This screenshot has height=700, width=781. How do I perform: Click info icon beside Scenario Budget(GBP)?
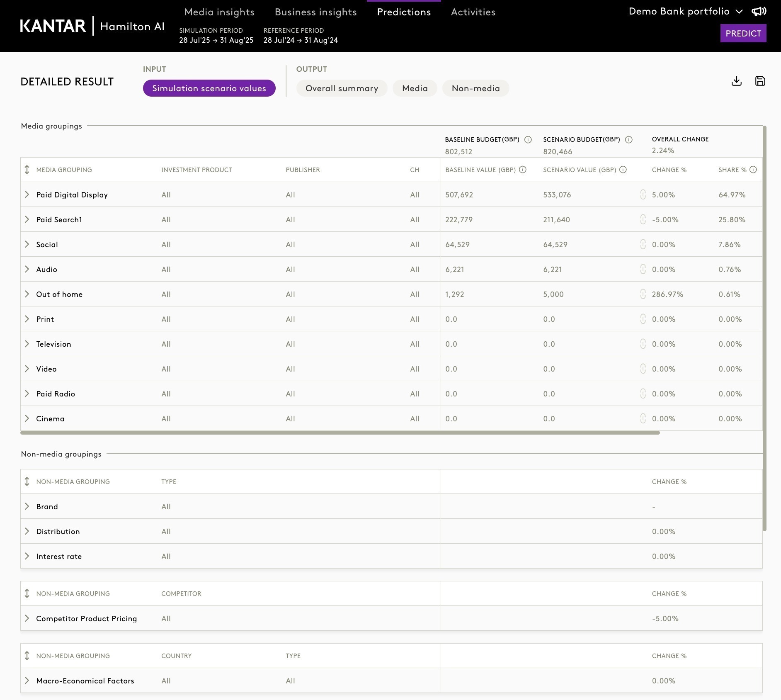[628, 140]
